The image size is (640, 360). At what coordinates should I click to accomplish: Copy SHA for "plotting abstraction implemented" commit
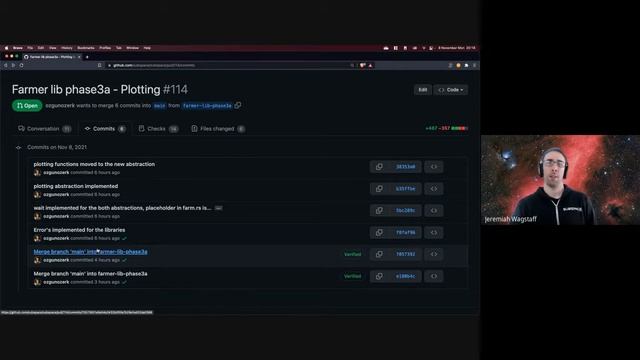click(379, 189)
